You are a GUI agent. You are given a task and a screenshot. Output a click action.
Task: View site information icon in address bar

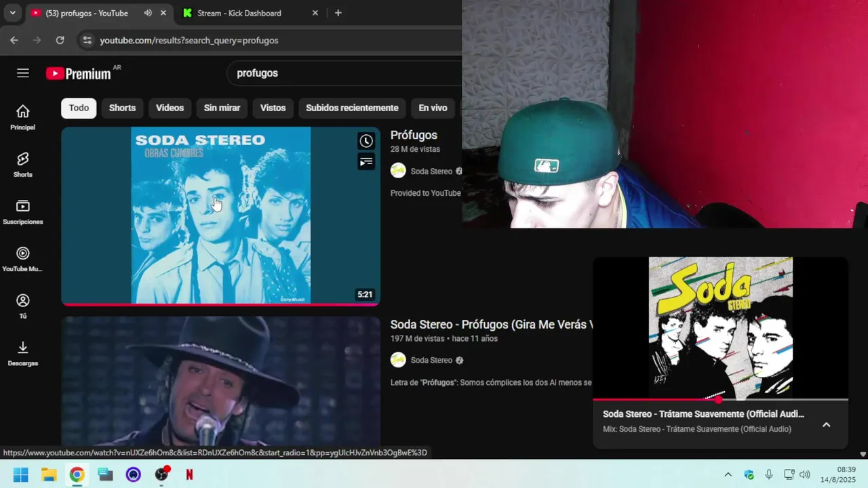point(87,40)
